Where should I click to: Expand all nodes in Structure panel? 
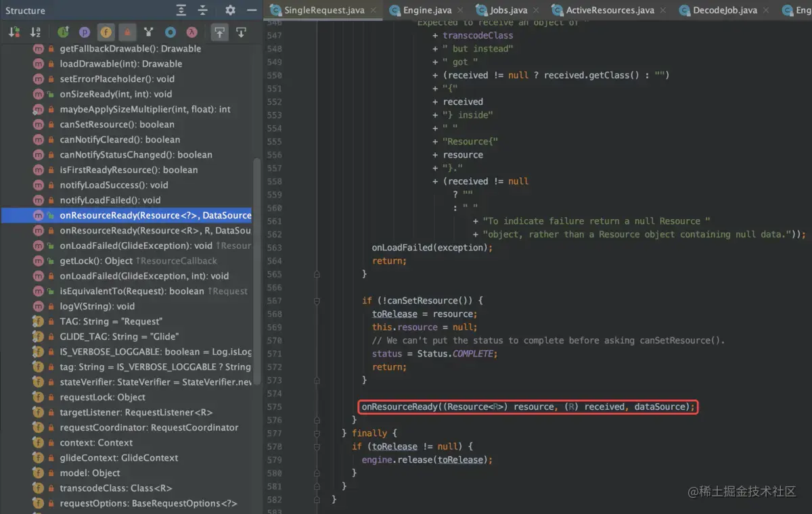(x=181, y=10)
